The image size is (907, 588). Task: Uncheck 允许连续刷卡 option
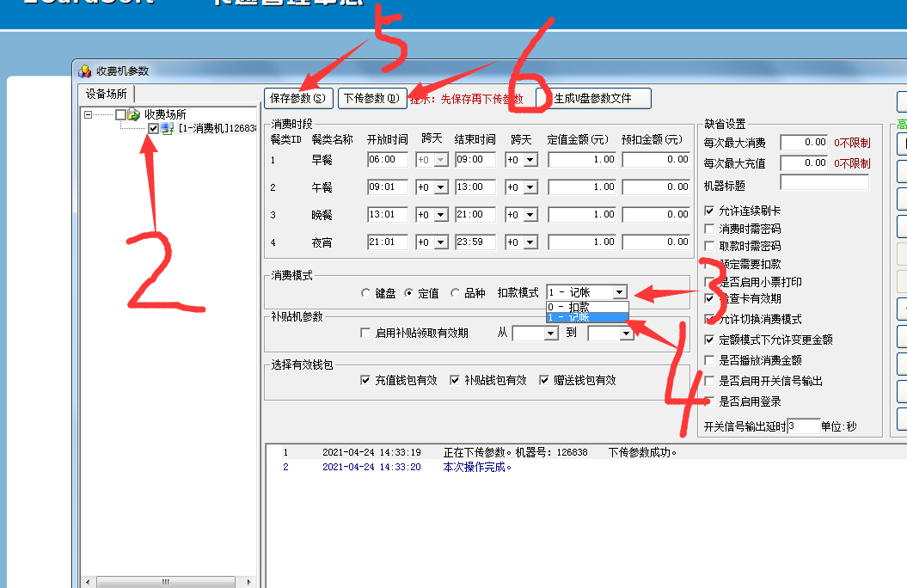pyautogui.click(x=708, y=211)
